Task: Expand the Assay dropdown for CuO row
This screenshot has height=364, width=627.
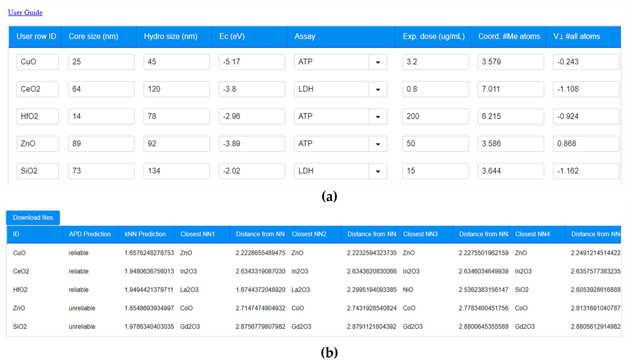Action: 378,62
